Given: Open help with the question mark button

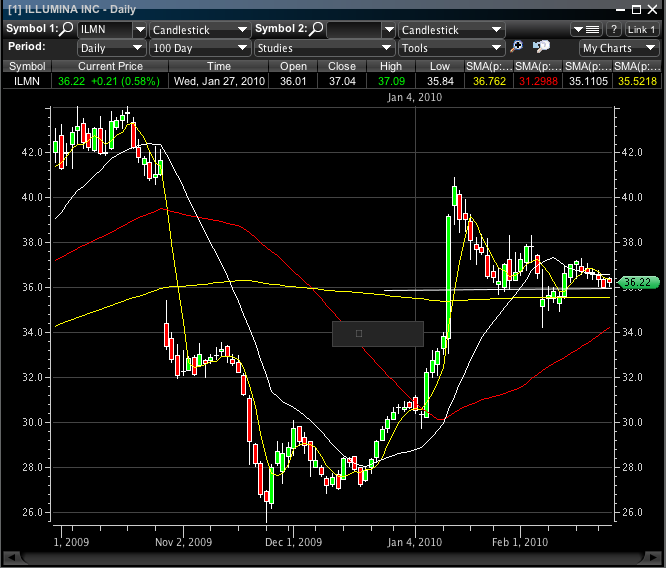Looking at the screenshot, I should pyautogui.click(x=614, y=30).
